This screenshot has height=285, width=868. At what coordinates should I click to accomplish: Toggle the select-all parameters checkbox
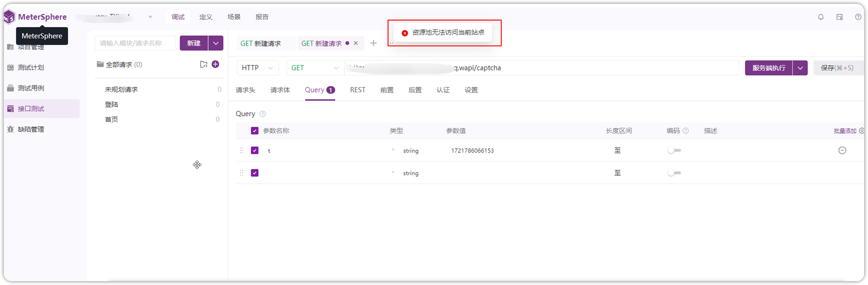(254, 131)
